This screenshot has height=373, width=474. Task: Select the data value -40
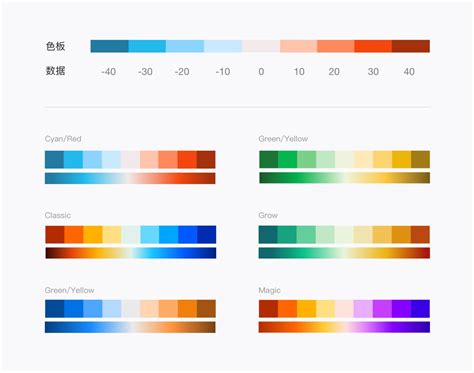pyautogui.click(x=108, y=72)
